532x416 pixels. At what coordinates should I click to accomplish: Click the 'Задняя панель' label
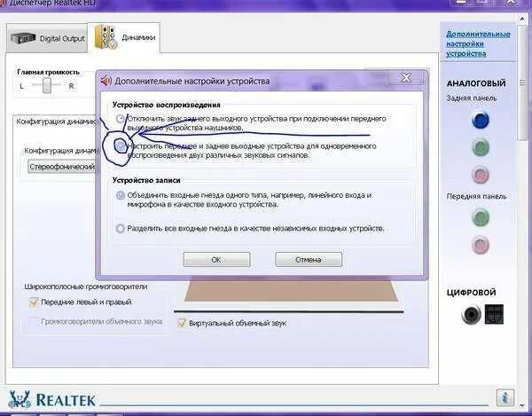[x=472, y=98]
